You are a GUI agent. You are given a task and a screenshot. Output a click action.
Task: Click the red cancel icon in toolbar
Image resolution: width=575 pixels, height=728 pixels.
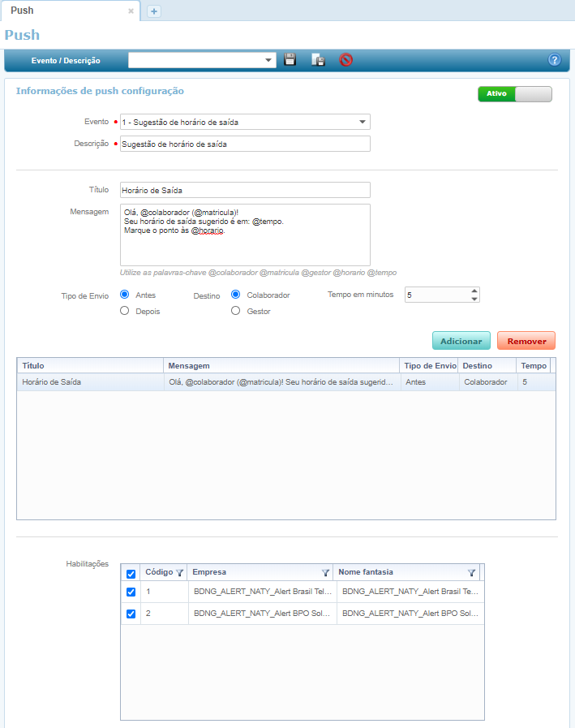[x=345, y=60]
